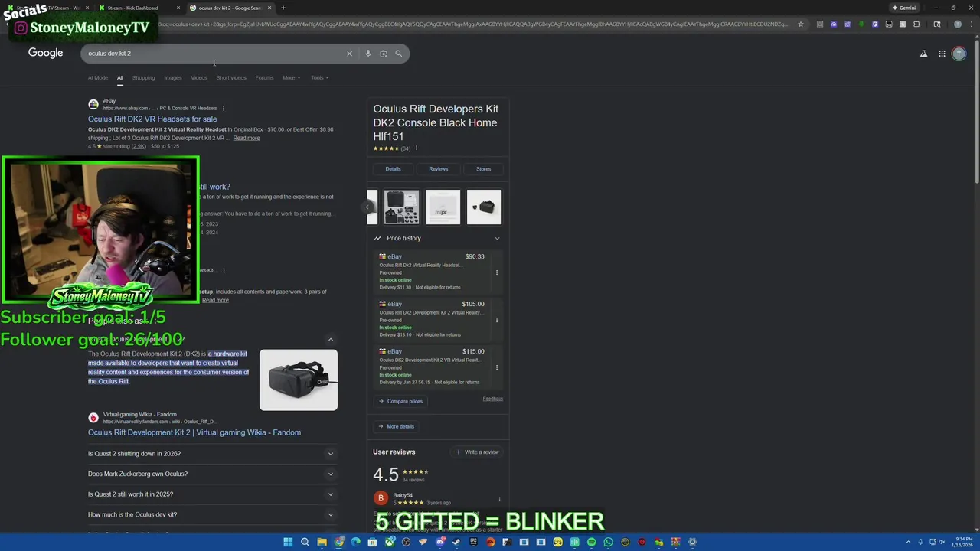Open Settings gear on the taskbar
Screen dimensions: 980x551
(x=692, y=542)
